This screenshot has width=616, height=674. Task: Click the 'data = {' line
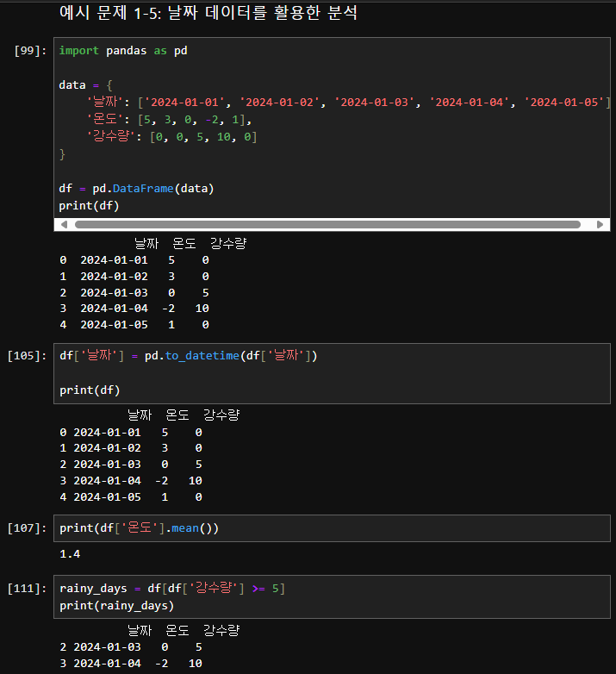[85, 85]
